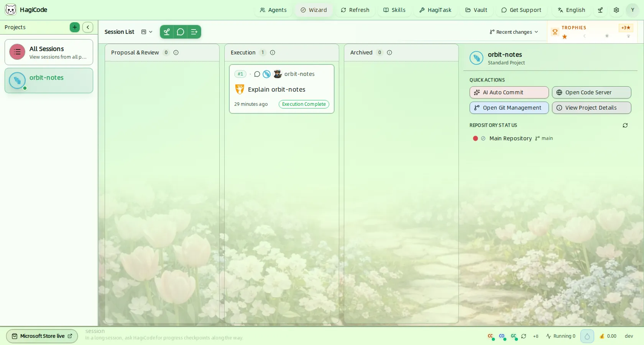The width and height of the screenshot is (644, 345).
Task: Click the sprout icon button beside Session List
Action: [x=167, y=32]
